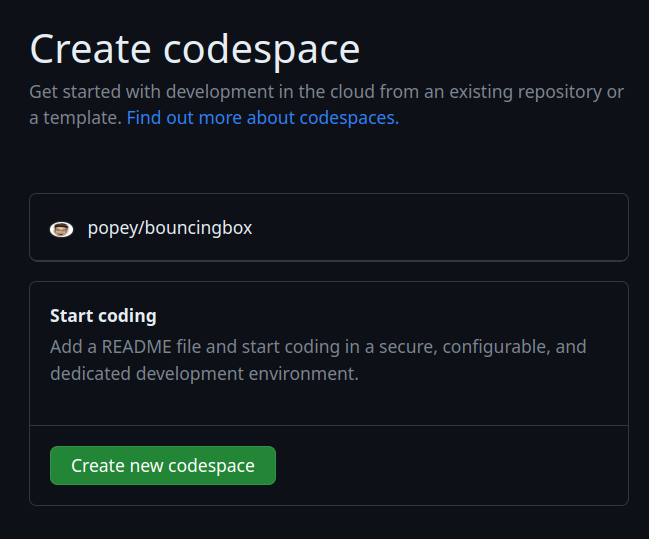Click the word "codespace" on the green button
The height and width of the screenshot is (539, 649).
tap(211, 467)
